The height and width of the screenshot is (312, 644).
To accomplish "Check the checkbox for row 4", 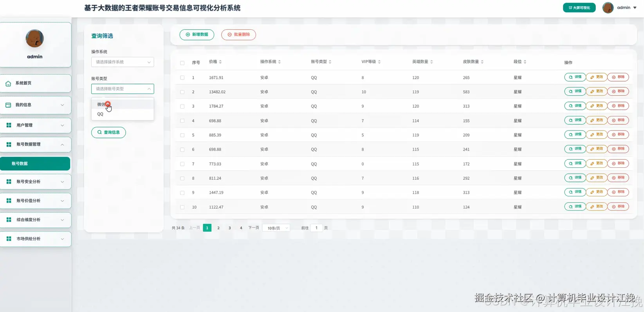I will pyautogui.click(x=182, y=121).
